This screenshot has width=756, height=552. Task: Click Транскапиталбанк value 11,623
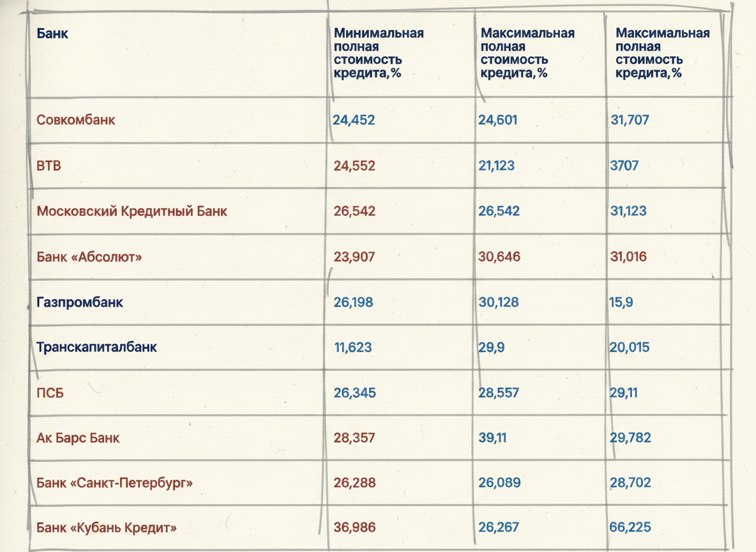[353, 347]
